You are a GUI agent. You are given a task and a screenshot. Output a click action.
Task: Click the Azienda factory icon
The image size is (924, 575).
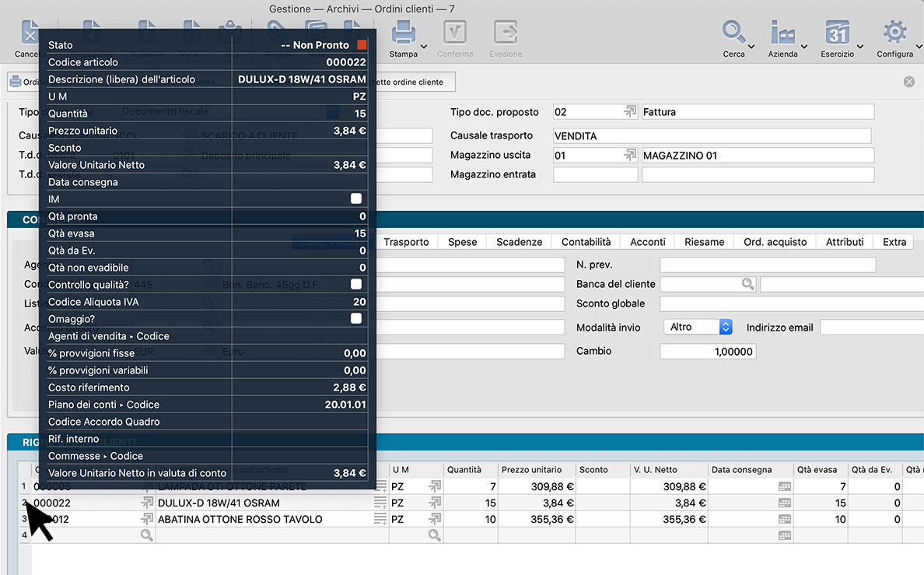(x=782, y=33)
